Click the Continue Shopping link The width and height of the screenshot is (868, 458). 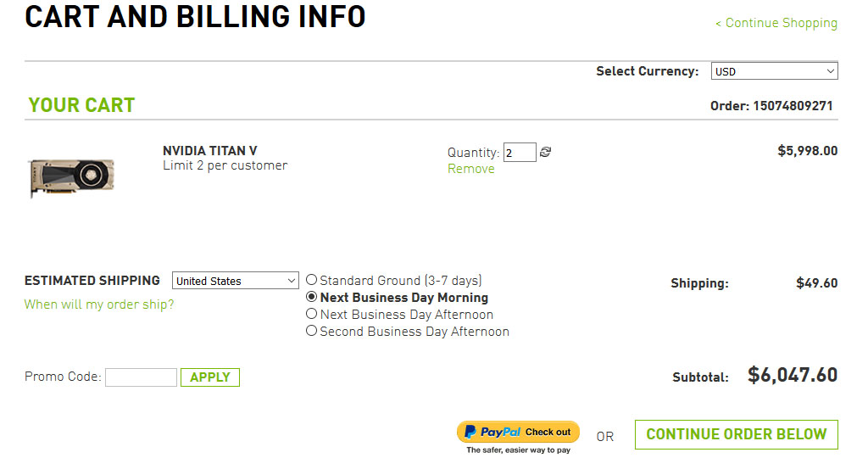coord(776,23)
